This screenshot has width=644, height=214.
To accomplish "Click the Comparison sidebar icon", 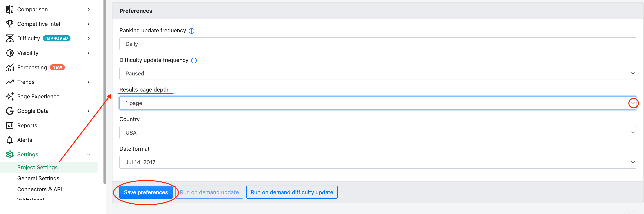I will pyautogui.click(x=10, y=9).
